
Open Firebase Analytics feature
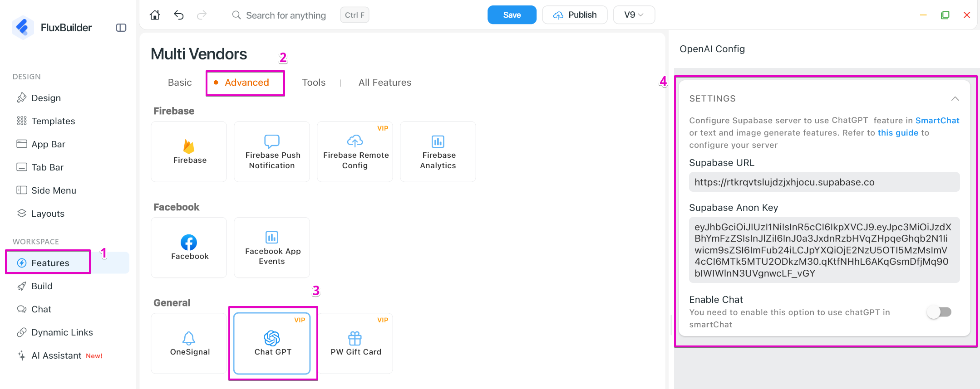pyautogui.click(x=438, y=151)
